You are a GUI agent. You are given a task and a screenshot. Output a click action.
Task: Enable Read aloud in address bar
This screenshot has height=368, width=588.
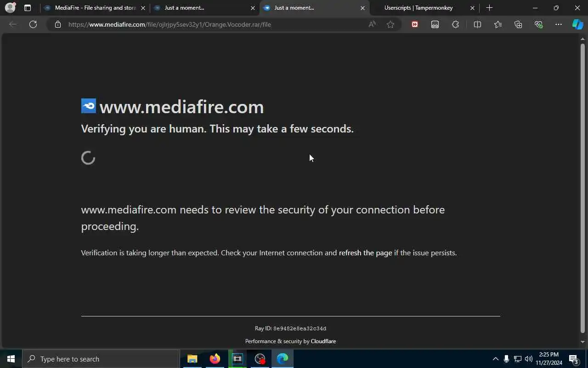(x=372, y=24)
